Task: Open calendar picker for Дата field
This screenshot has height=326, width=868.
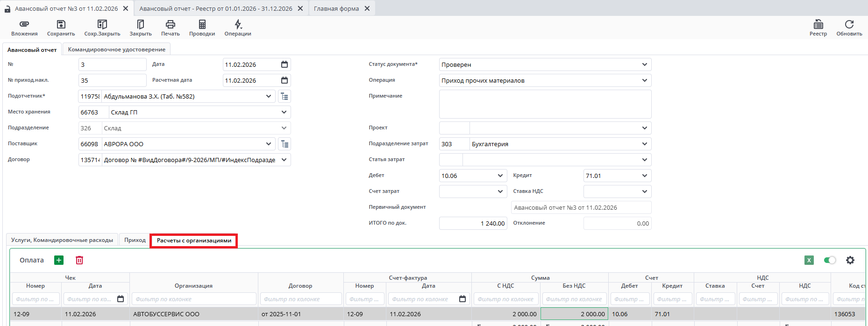Action: pyautogui.click(x=285, y=64)
